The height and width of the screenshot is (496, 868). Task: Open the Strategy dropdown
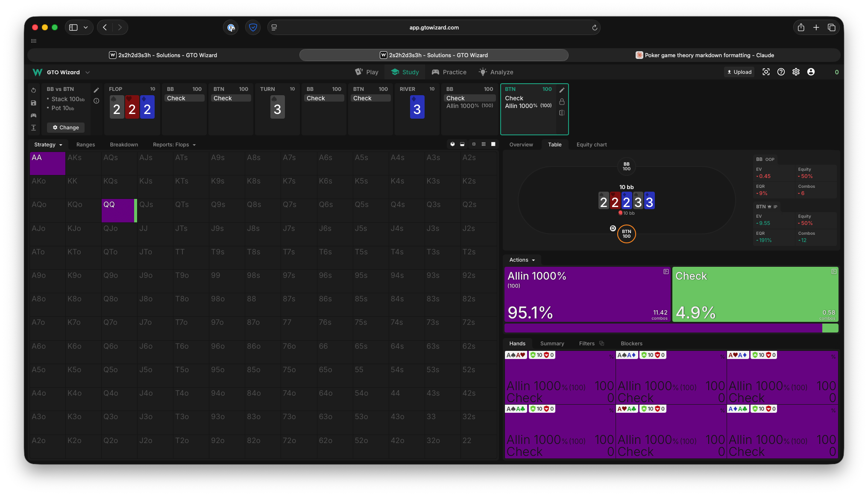(48, 145)
